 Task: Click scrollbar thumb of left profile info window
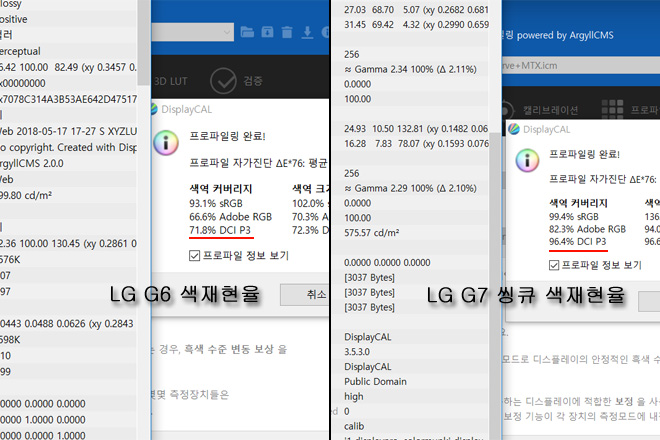tap(144, 42)
